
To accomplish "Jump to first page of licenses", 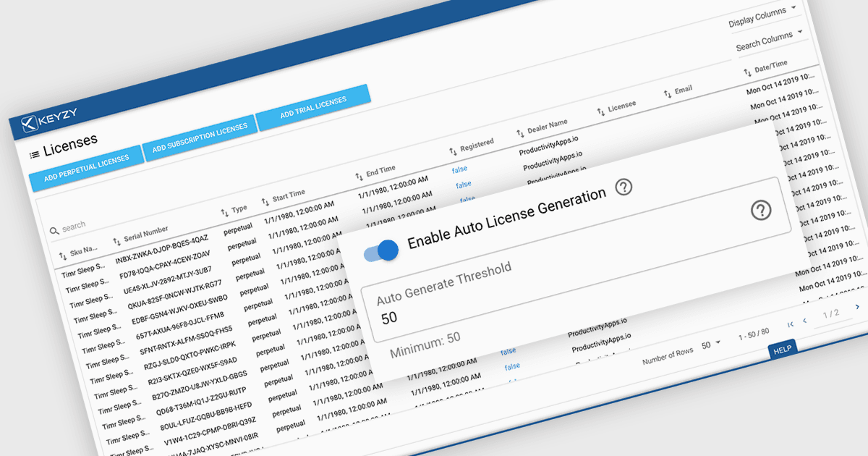I will 791,324.
